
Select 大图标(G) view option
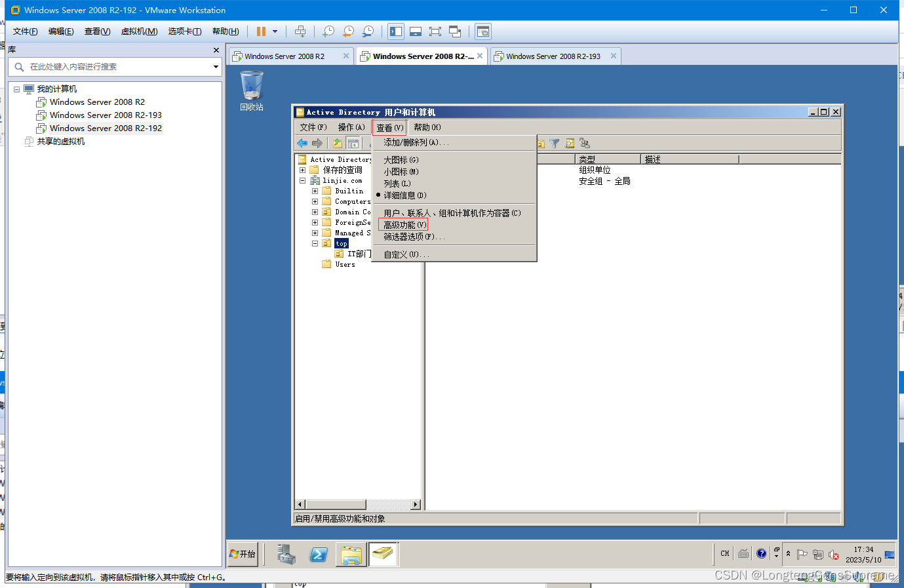pyautogui.click(x=454, y=160)
